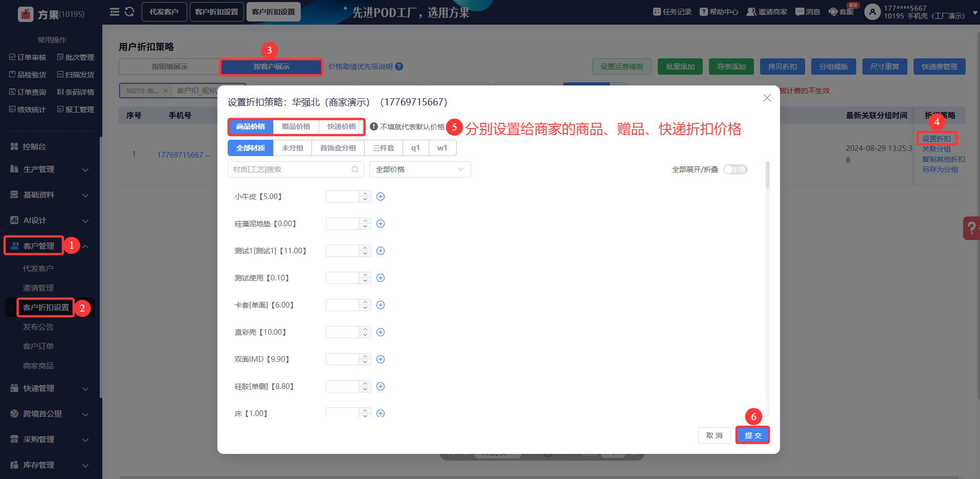Increase the 硅藻泥地垫 price stepper

(365, 221)
